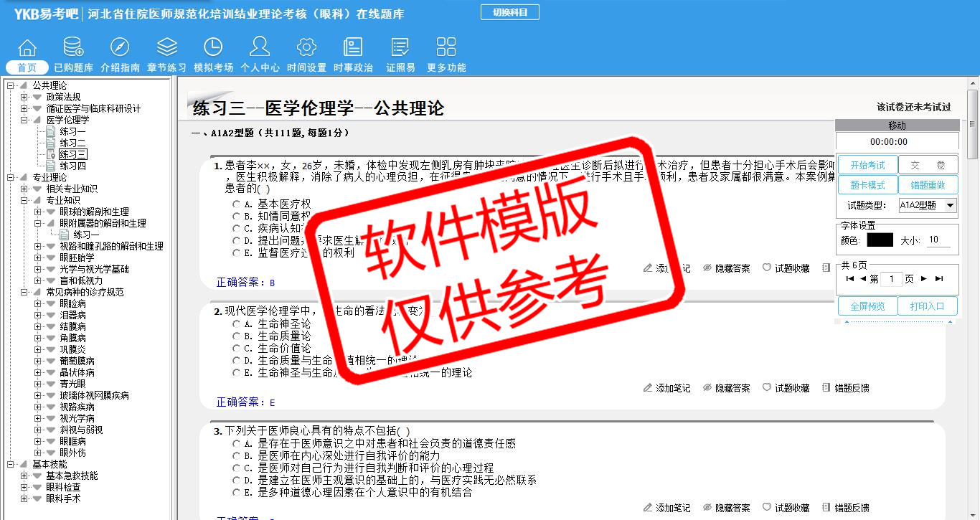Click the 切换科目 button
The image size is (980, 520).
[x=509, y=12]
